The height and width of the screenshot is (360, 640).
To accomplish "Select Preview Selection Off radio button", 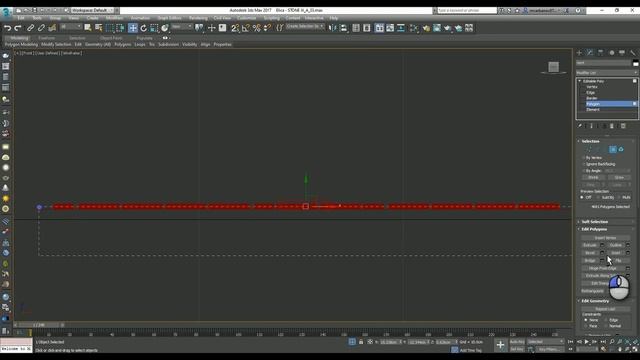I will (x=582, y=198).
